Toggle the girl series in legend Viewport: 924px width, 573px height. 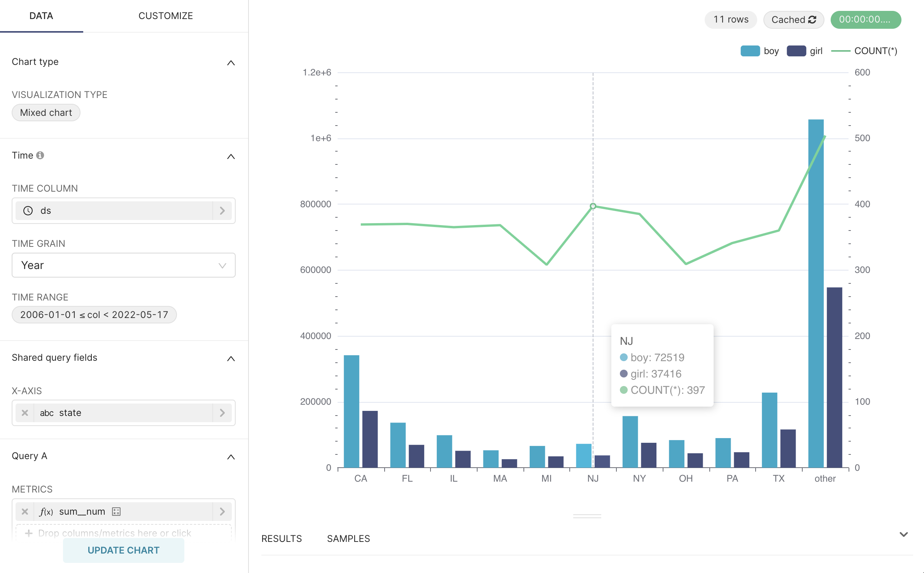pos(805,51)
